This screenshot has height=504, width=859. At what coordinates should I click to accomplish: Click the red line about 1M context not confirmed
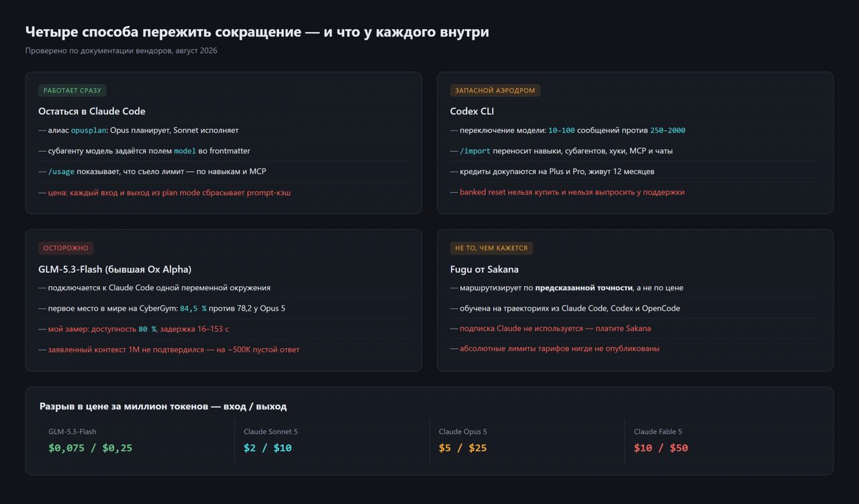pos(169,350)
